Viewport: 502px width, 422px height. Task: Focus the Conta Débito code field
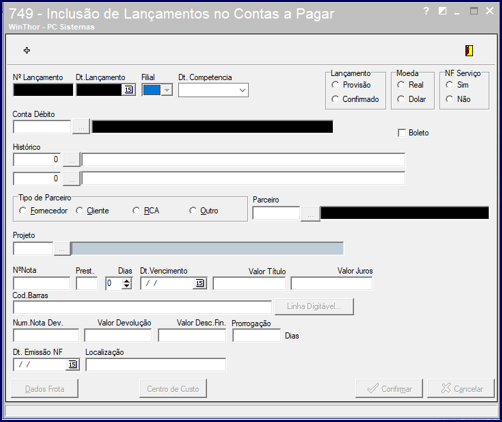click(x=42, y=127)
